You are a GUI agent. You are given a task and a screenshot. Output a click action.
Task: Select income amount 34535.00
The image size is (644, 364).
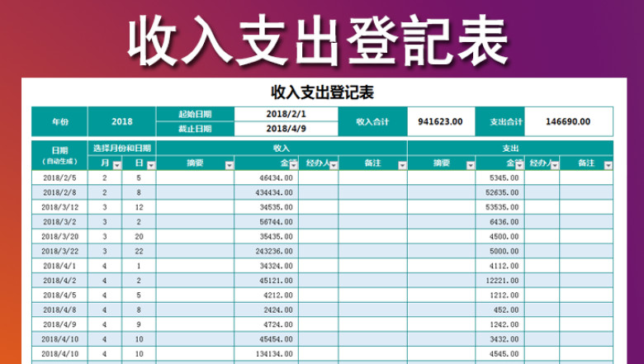266,207
